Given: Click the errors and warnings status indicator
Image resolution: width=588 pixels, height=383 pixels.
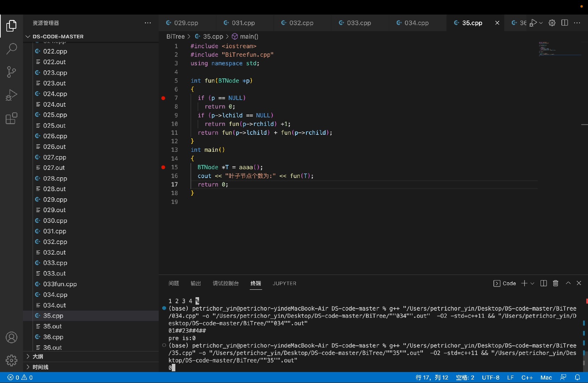Looking at the screenshot, I should click(x=20, y=378).
